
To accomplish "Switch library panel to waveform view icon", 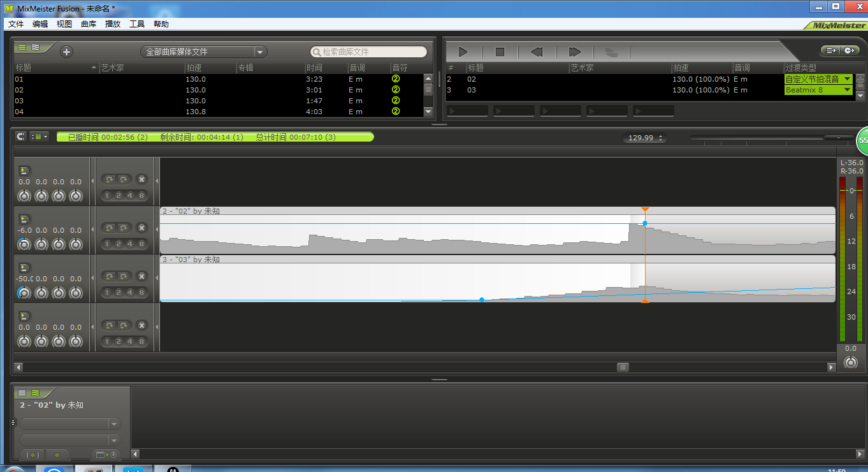I will [35, 47].
